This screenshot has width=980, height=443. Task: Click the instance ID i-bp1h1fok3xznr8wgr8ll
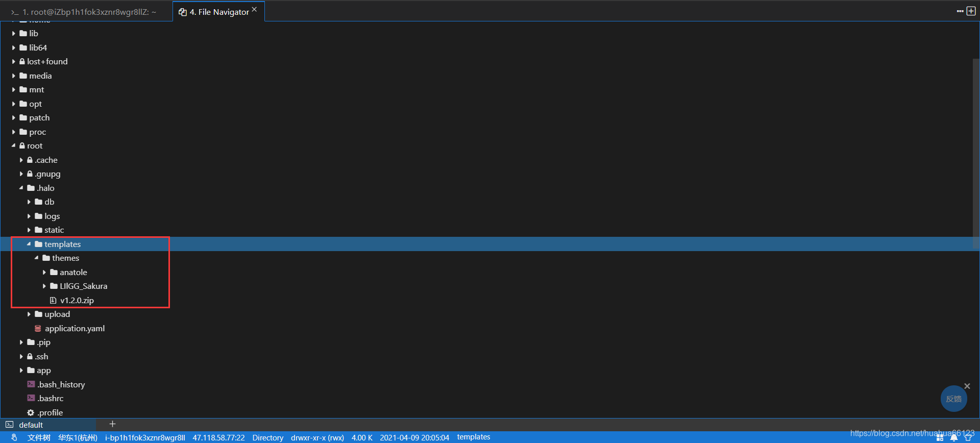point(145,437)
